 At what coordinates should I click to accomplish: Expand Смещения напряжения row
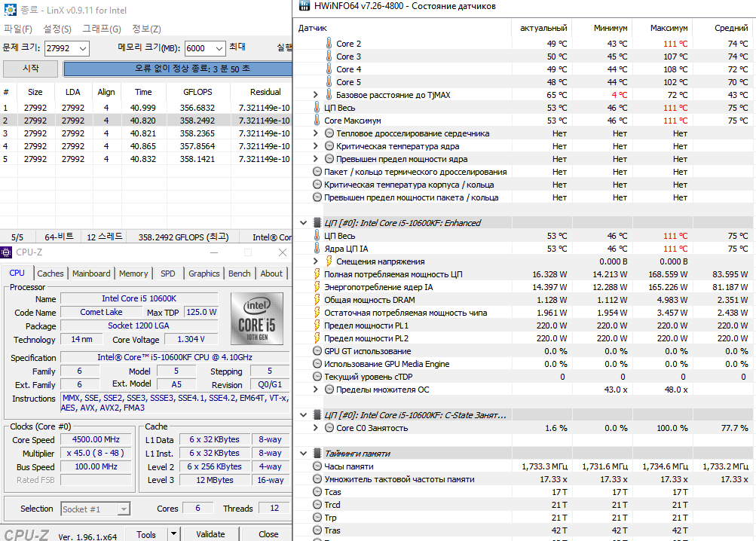point(316,261)
